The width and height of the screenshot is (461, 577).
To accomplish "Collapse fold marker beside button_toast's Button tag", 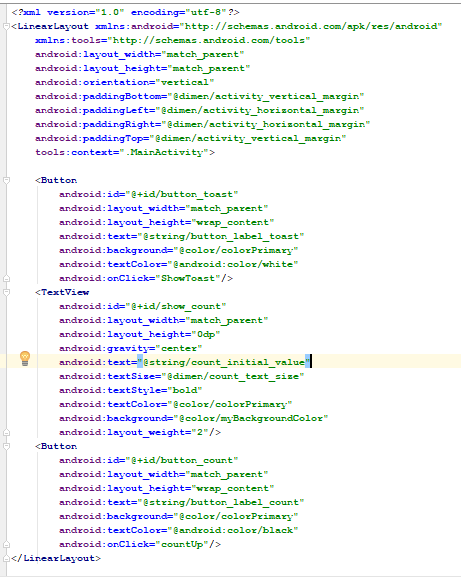I will tap(6, 180).
